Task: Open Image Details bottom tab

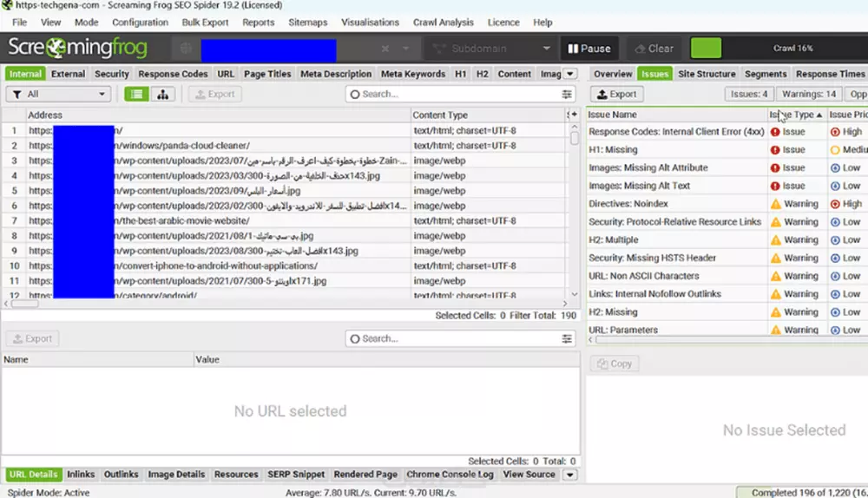Action: (176, 475)
